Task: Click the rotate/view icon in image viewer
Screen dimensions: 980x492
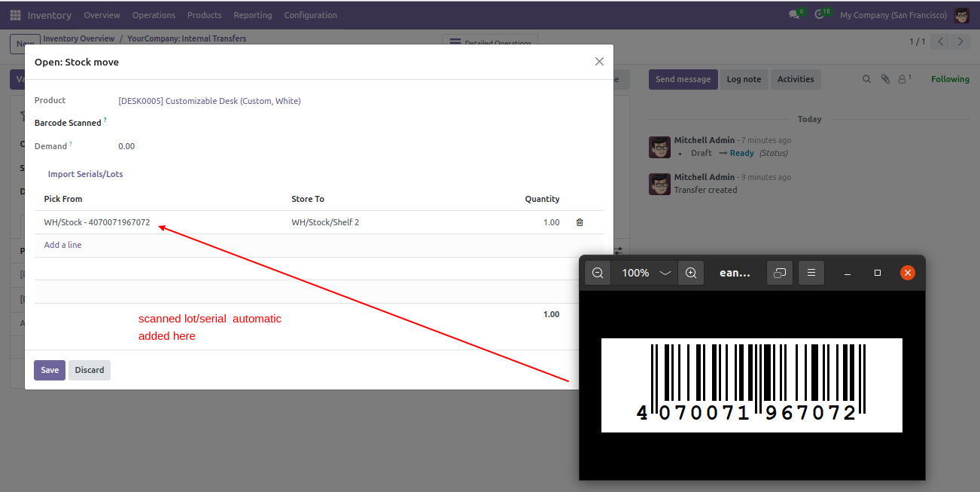Action: click(x=780, y=273)
